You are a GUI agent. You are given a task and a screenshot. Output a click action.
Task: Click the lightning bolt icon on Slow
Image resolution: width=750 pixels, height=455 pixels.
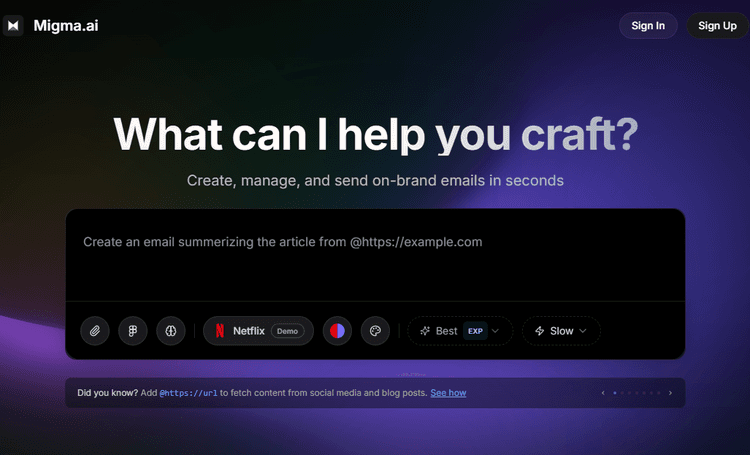pos(540,331)
